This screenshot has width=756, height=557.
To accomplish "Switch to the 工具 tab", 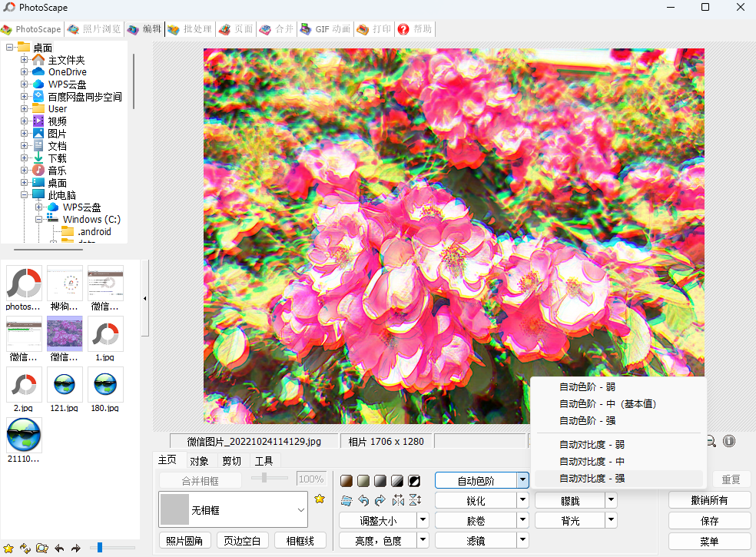I will click(x=264, y=460).
